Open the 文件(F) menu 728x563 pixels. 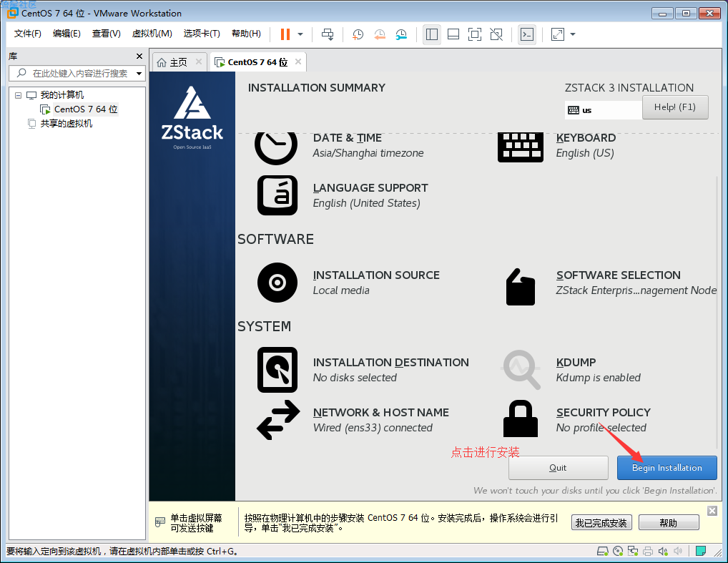27,34
